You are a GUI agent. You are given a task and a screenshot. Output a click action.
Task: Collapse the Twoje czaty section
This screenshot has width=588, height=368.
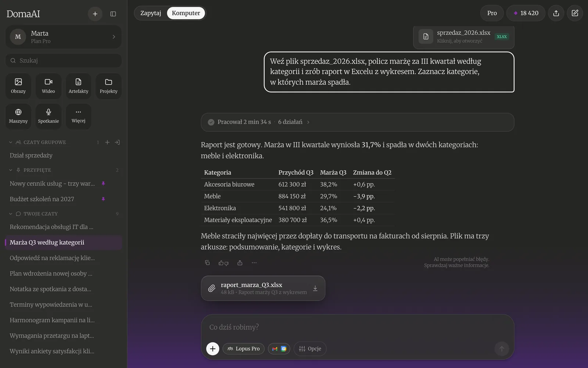11,214
